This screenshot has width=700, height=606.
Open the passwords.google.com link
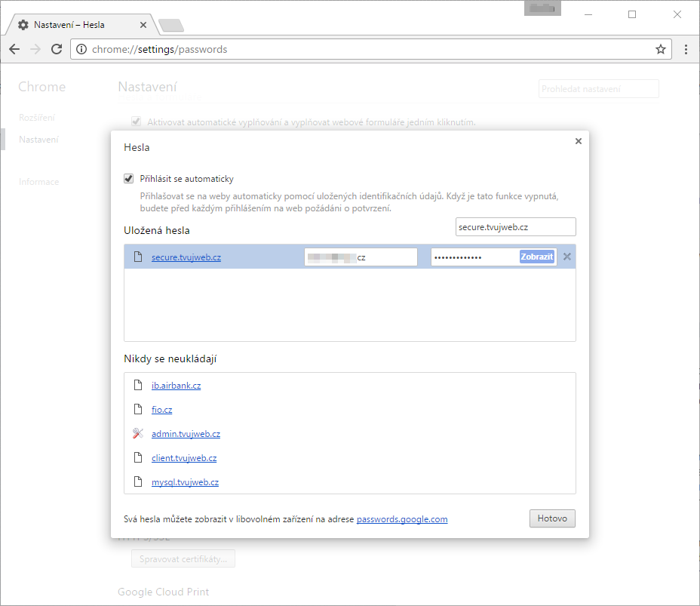coord(402,519)
